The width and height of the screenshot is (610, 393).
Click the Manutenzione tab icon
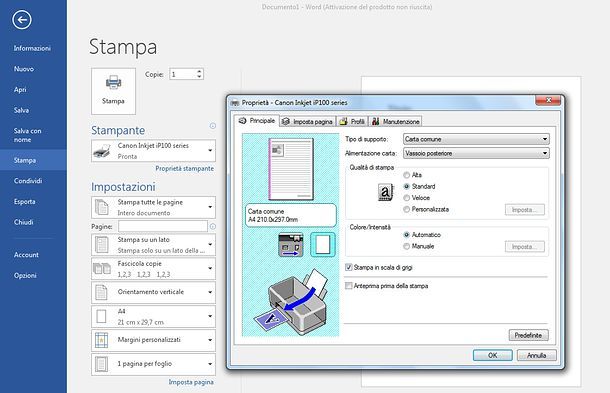pos(375,121)
